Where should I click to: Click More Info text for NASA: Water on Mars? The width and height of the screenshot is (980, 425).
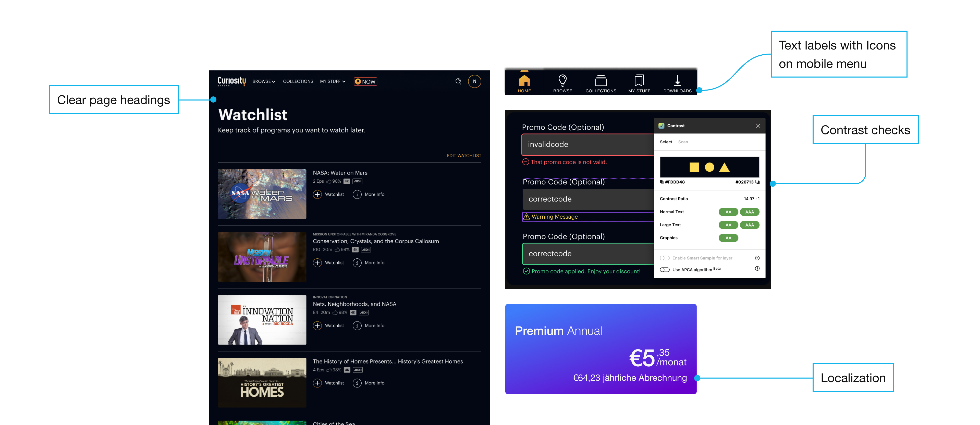point(374,194)
